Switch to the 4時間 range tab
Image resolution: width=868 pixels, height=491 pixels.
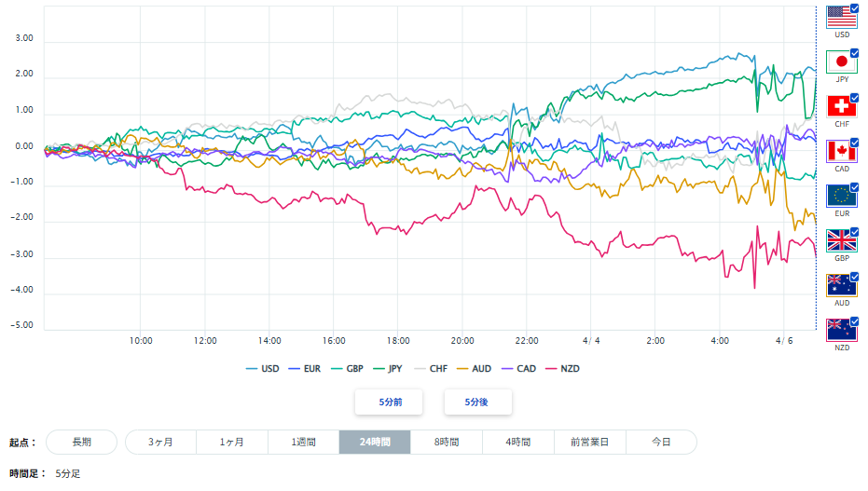[x=518, y=442]
